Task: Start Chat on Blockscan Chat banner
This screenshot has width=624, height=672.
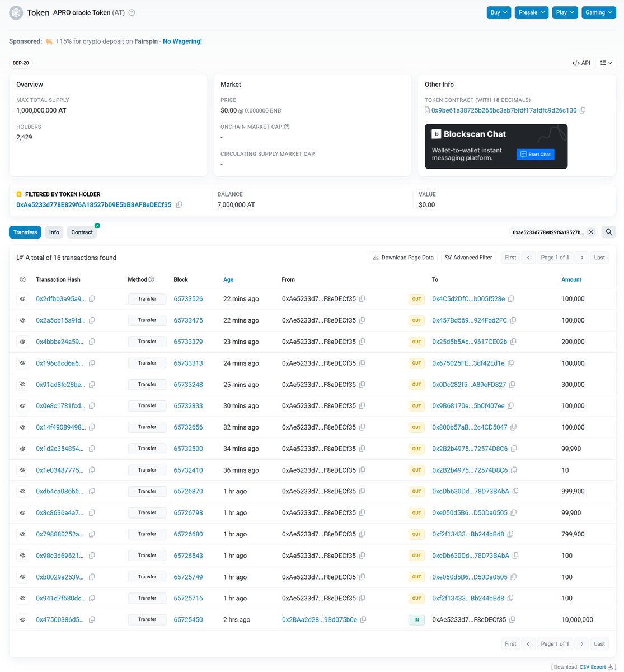Action: tap(536, 155)
